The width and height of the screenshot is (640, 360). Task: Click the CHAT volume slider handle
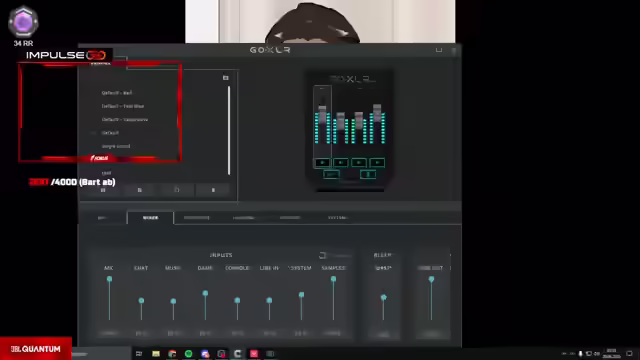click(x=141, y=301)
